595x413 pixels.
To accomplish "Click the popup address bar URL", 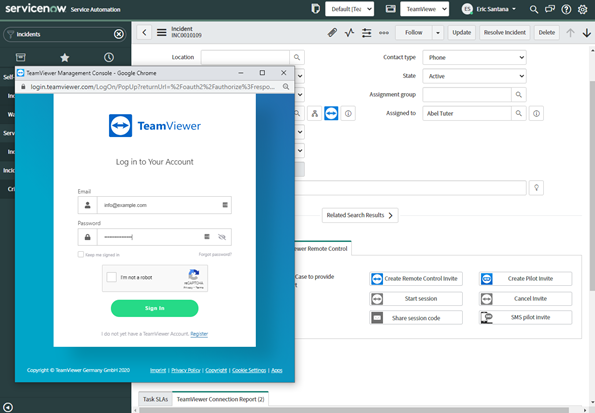I will coord(153,87).
